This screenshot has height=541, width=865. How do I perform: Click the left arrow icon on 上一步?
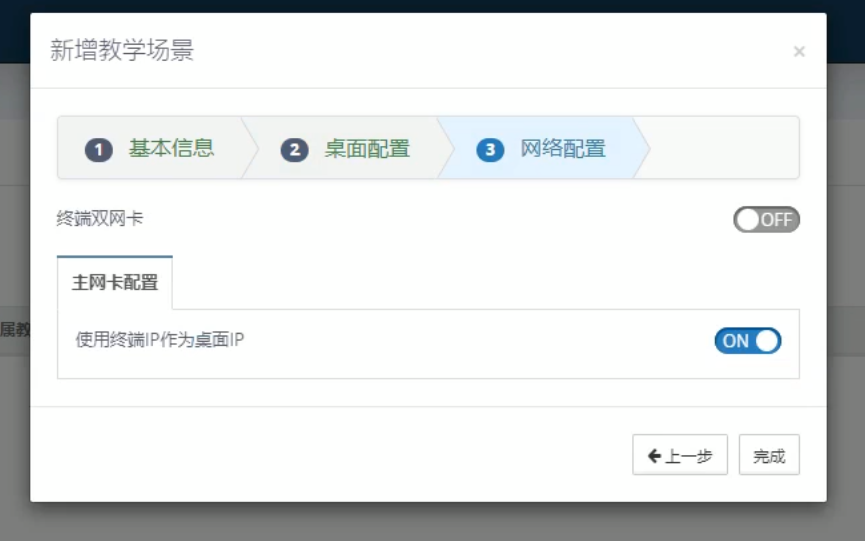coord(655,456)
